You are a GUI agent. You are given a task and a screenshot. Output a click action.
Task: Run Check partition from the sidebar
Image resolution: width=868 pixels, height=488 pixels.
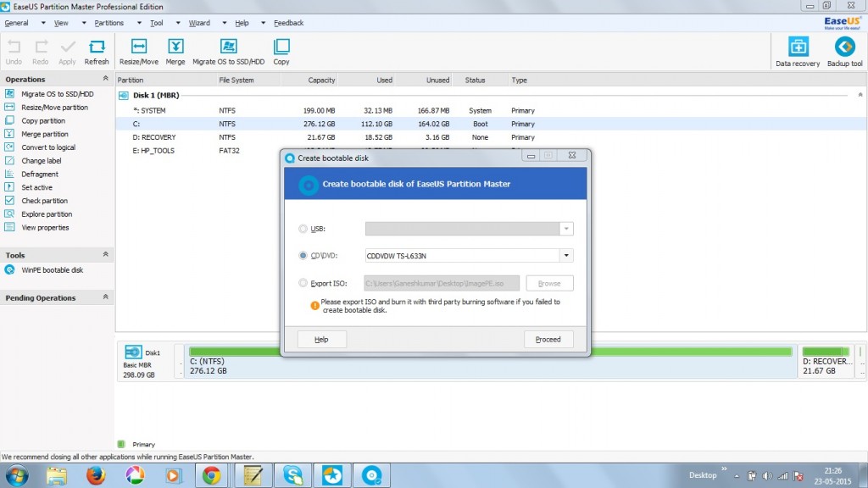point(44,200)
